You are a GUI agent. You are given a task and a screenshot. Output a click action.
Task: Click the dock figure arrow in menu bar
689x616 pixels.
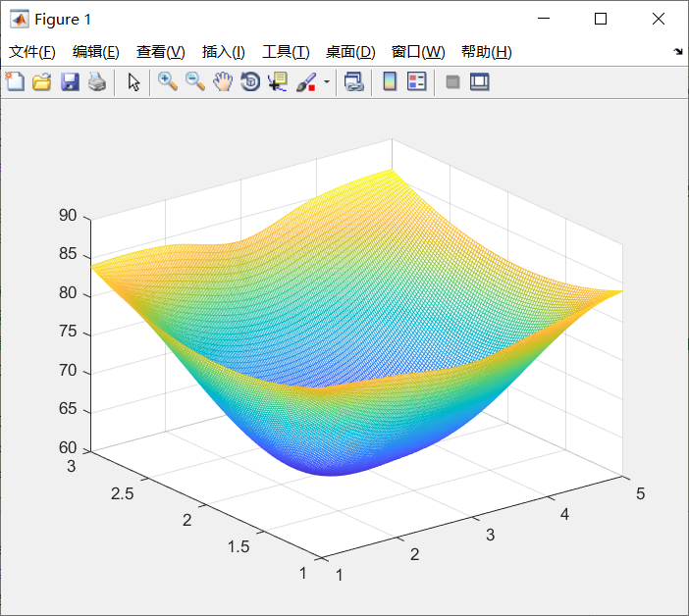(678, 52)
